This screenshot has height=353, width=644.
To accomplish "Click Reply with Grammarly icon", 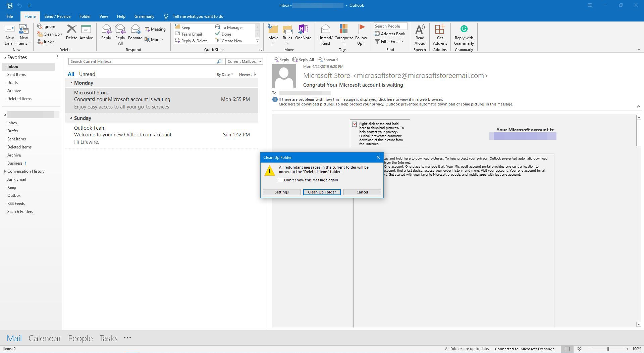I will point(464,29).
